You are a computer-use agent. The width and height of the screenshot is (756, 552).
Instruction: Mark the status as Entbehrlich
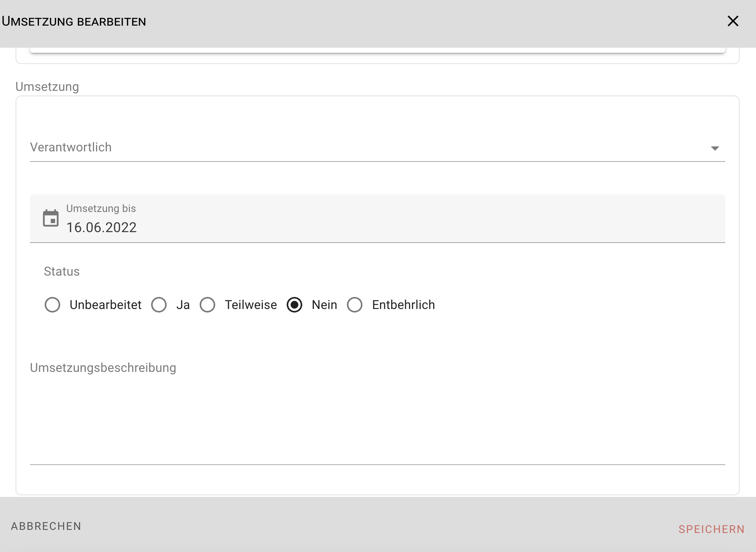[x=355, y=305]
